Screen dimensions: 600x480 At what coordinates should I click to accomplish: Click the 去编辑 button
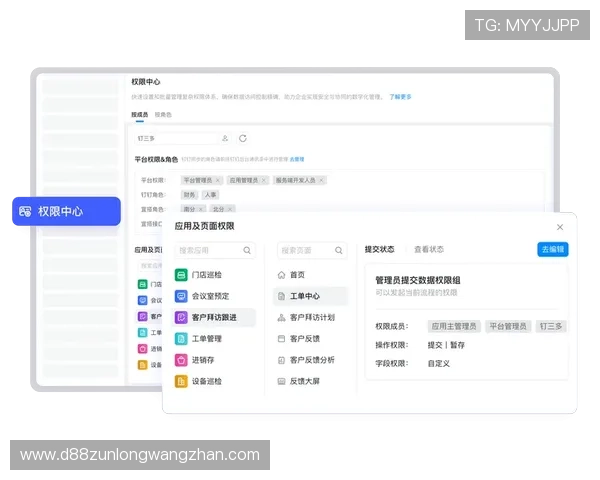553,249
